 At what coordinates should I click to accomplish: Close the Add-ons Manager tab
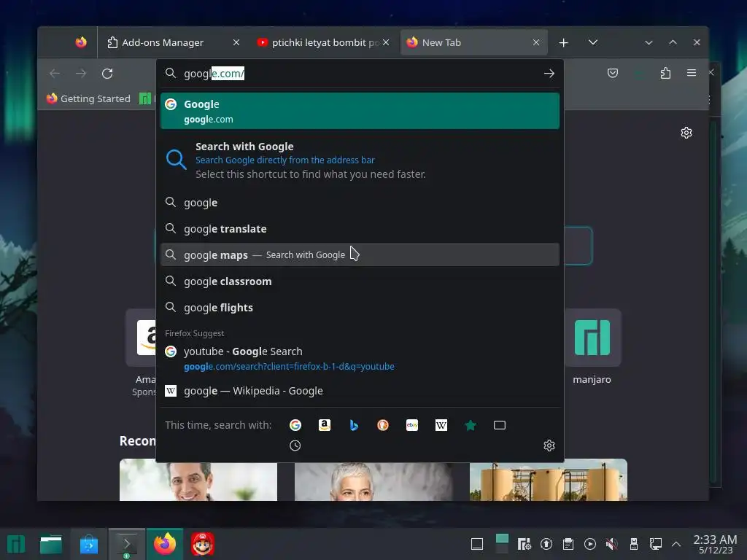[236, 42]
